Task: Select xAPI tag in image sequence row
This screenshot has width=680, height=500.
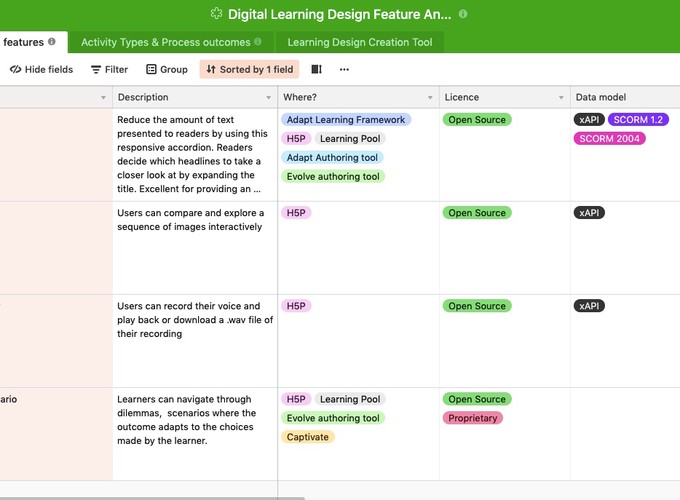Action: click(589, 213)
